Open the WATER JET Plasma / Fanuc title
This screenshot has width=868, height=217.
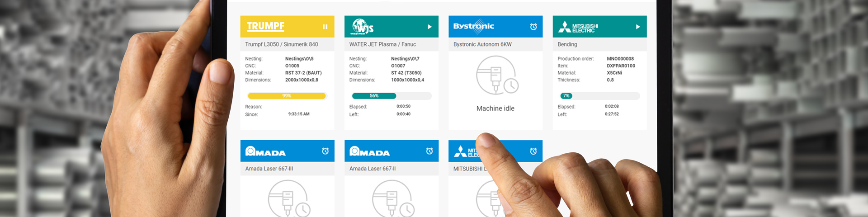(382, 44)
